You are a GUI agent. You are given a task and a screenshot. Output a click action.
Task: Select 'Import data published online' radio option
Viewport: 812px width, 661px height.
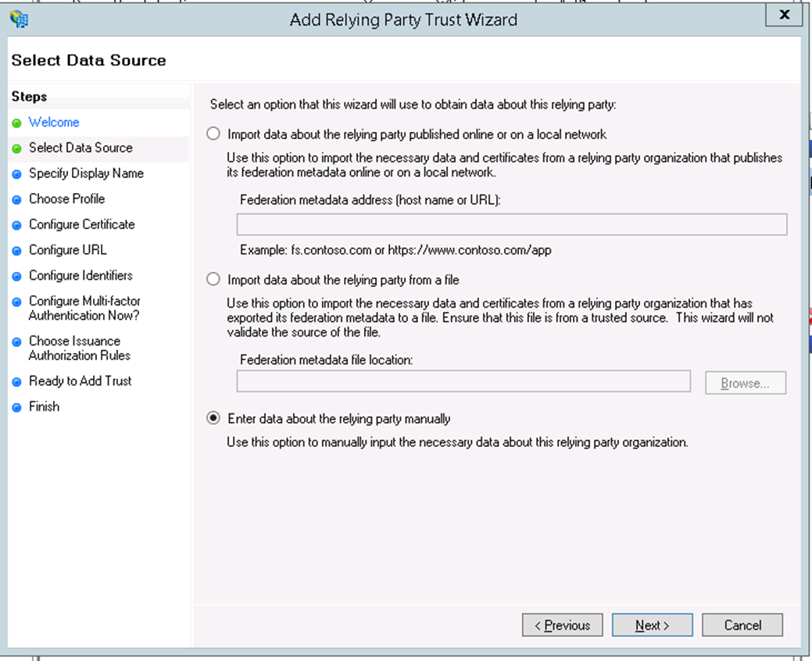pyautogui.click(x=213, y=134)
